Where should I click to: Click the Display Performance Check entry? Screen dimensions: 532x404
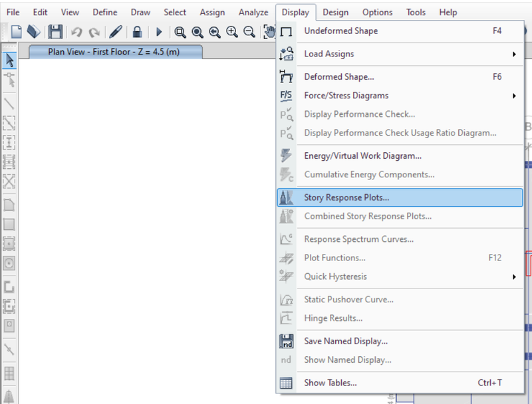(x=400, y=114)
